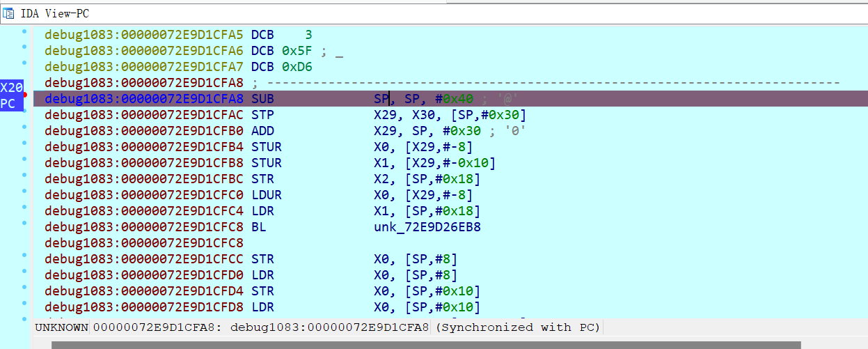This screenshot has height=349, width=868.
Task: Click the X20 register indicator label
Action: coord(11,88)
